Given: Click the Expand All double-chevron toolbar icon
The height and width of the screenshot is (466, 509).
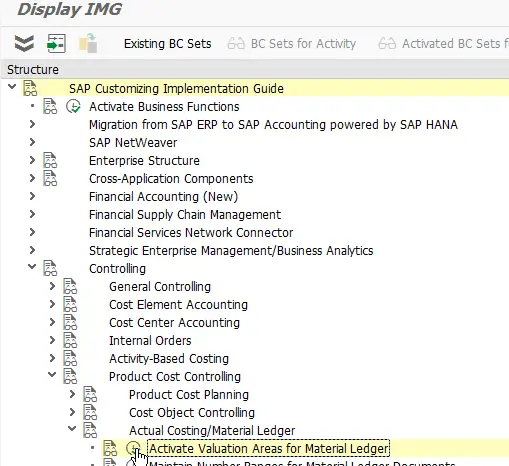Looking at the screenshot, I should pyautogui.click(x=24, y=43).
